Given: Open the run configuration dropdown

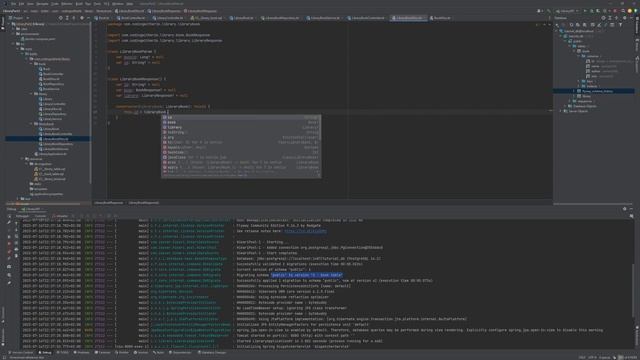Looking at the screenshot, I should point(568,11).
